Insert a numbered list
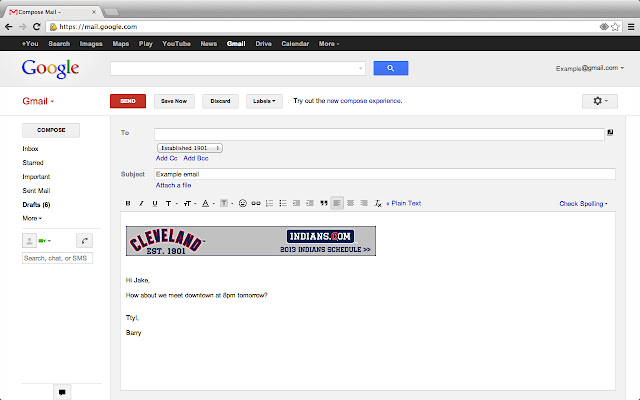The width and height of the screenshot is (640, 400). coord(269,203)
